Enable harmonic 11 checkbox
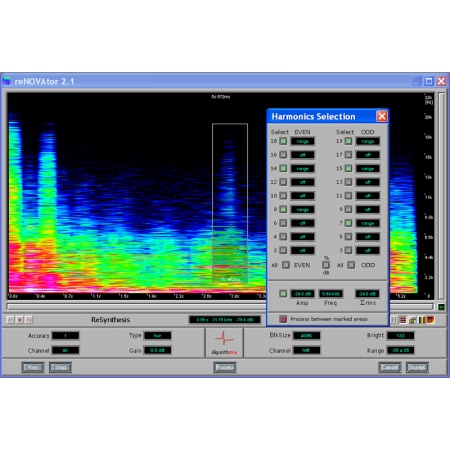450x450 pixels. [348, 196]
